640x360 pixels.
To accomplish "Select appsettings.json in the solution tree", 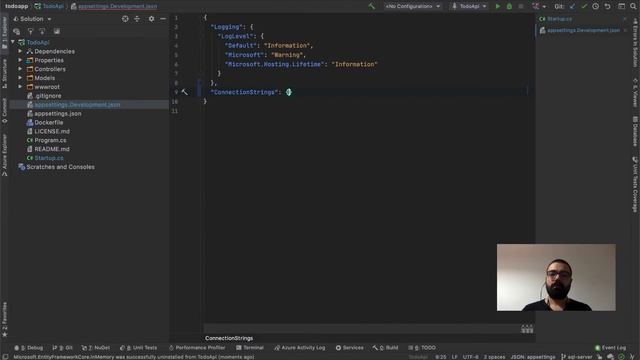I will pyautogui.click(x=58, y=113).
